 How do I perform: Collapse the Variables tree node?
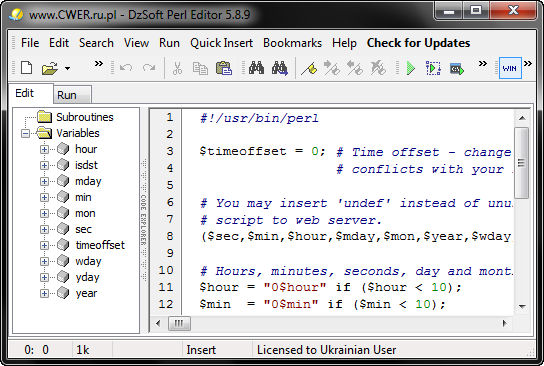point(25,133)
